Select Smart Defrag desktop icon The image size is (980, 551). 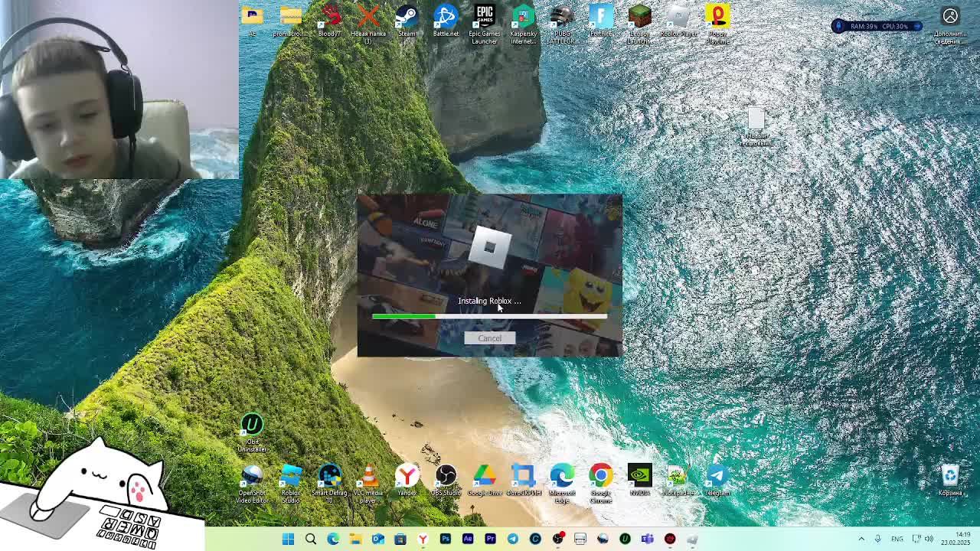click(329, 484)
